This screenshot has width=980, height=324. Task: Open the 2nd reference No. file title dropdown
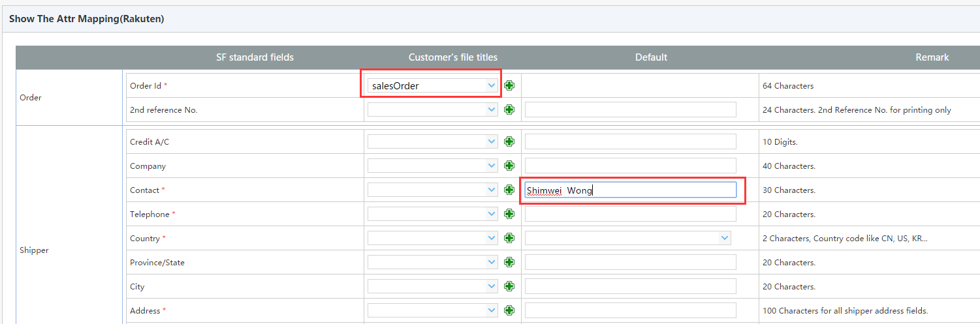point(433,110)
